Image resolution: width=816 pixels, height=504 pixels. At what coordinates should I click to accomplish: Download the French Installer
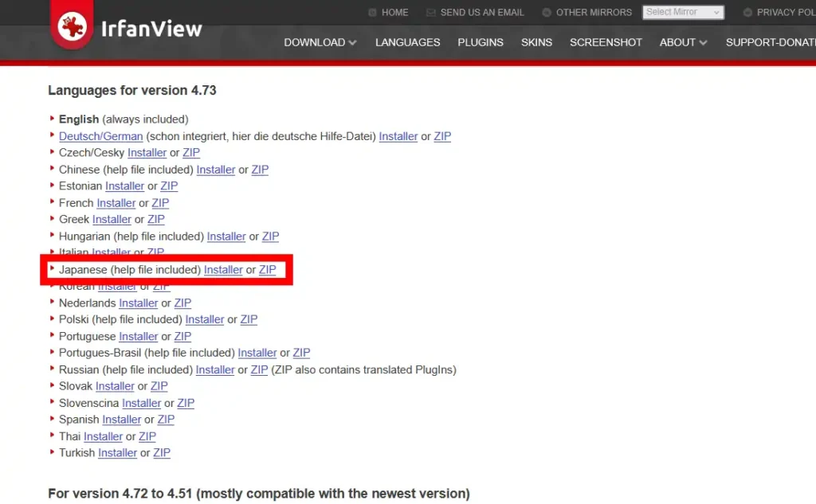click(x=116, y=202)
